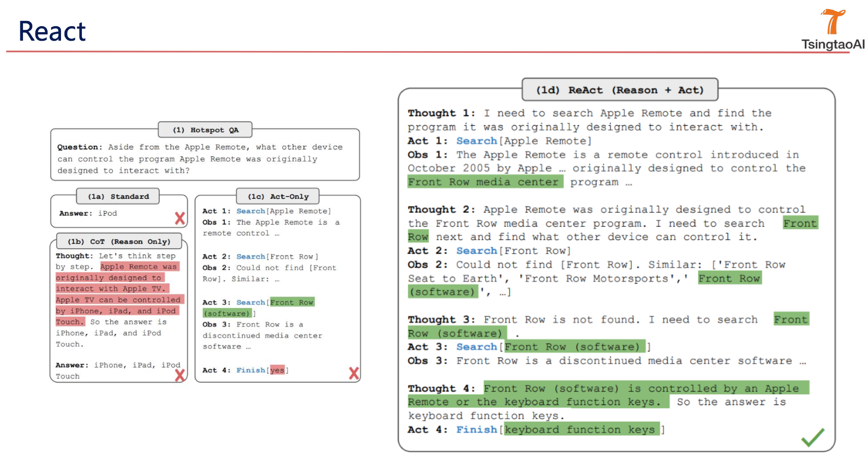Click 'Search' in Act 1 of ReAct box

pos(476,141)
